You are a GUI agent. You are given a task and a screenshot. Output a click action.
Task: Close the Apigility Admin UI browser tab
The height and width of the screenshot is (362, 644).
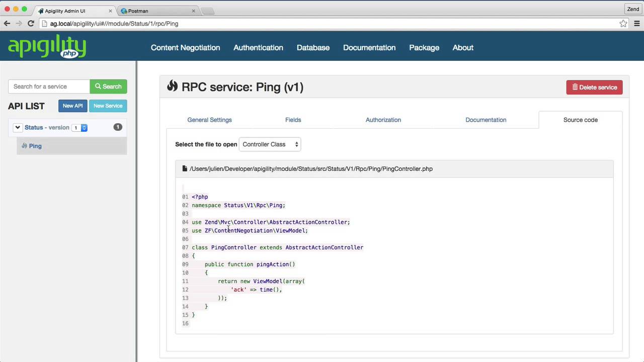coord(109,11)
